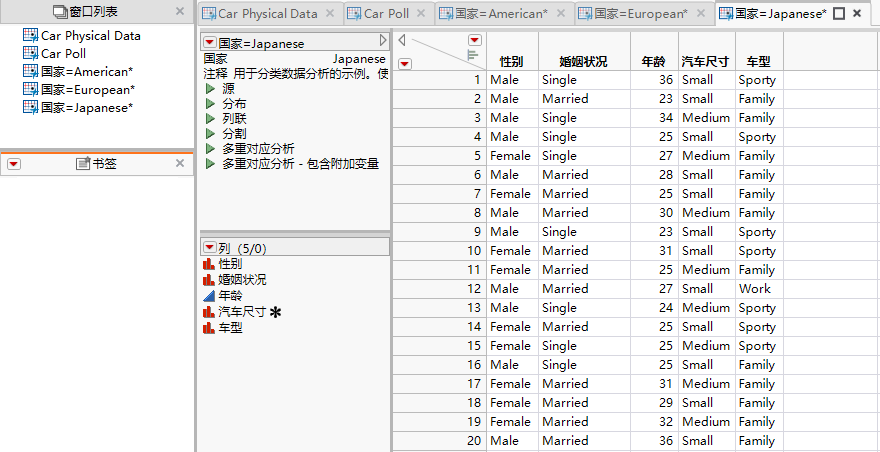Click the 窗口列表 window list icon
880x452 pixels.
pyautogui.click(x=59, y=11)
